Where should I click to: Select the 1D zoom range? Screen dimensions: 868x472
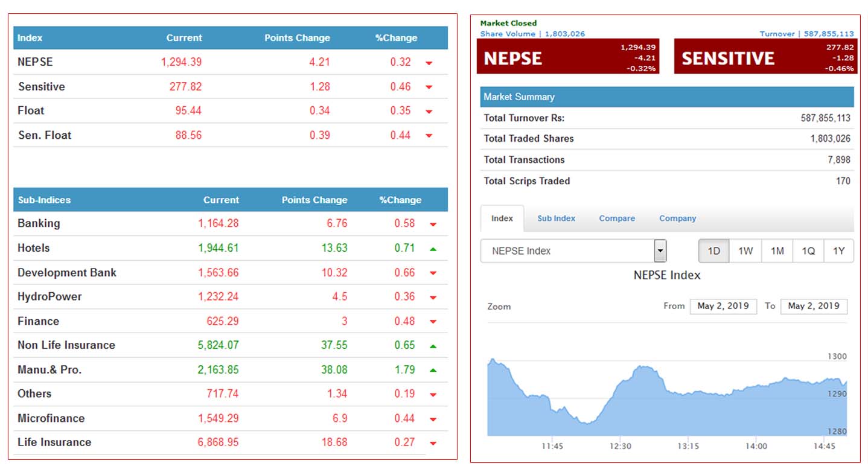pos(714,251)
